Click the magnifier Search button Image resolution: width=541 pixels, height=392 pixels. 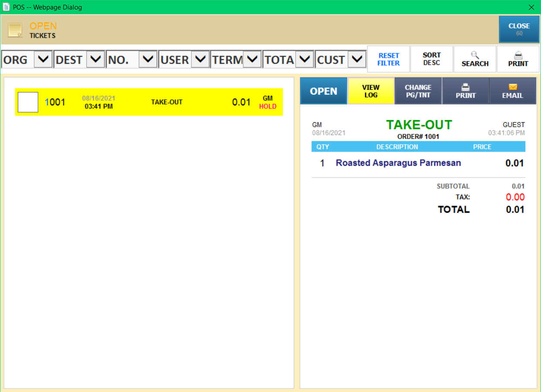pos(475,59)
